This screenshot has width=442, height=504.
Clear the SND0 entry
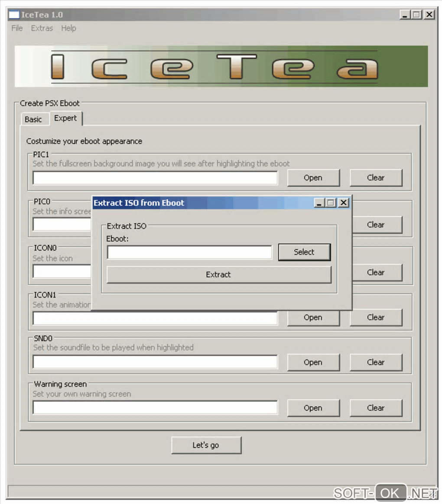click(376, 362)
